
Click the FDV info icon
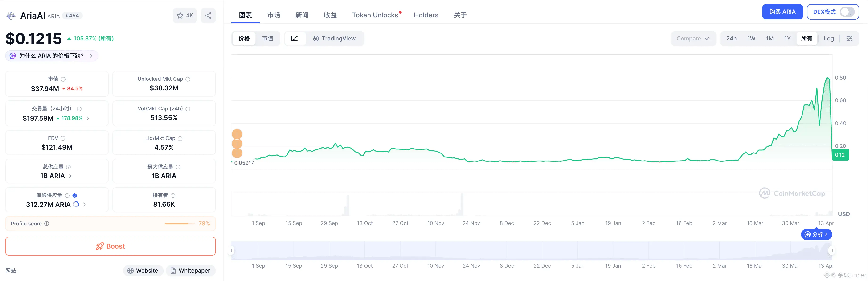tap(63, 138)
